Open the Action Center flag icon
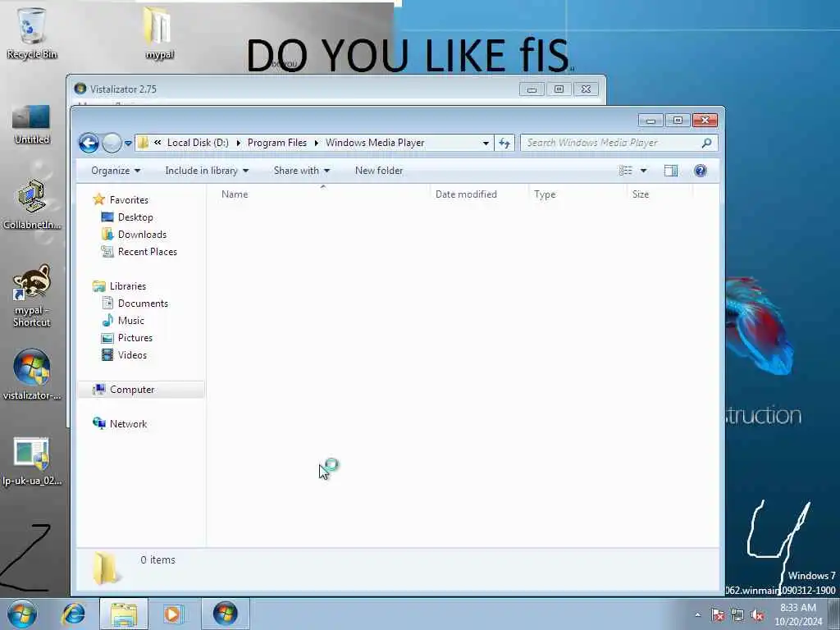This screenshot has width=840, height=630. [718, 615]
